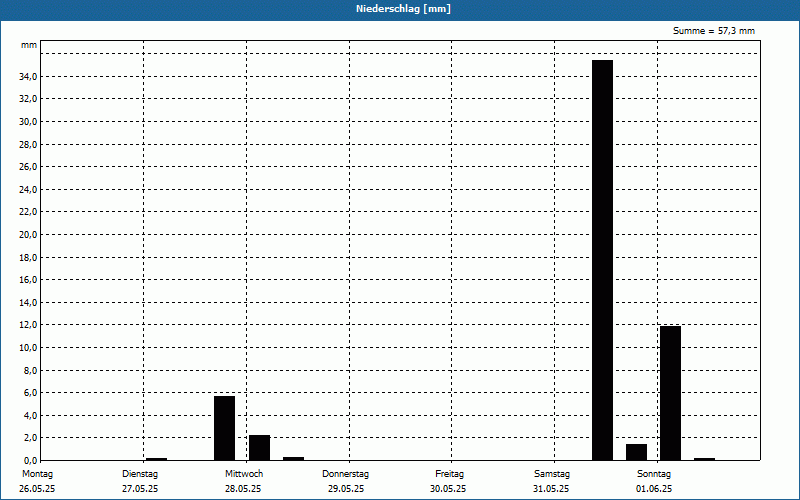Viewport: 800px width, 500px height.
Task: Click the 4,0 y-axis value
Action: click(x=31, y=415)
